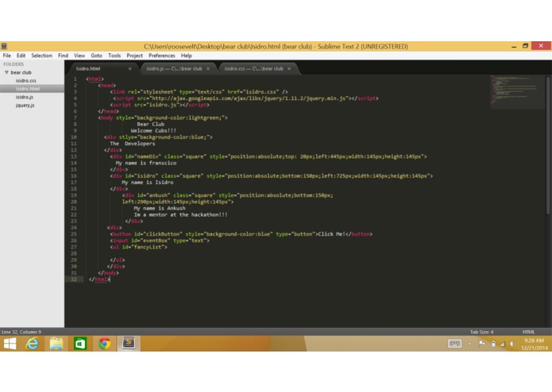Viewport: 552px width, 392px height.
Task: Minimize the Sublime Text window
Action: [x=514, y=46]
